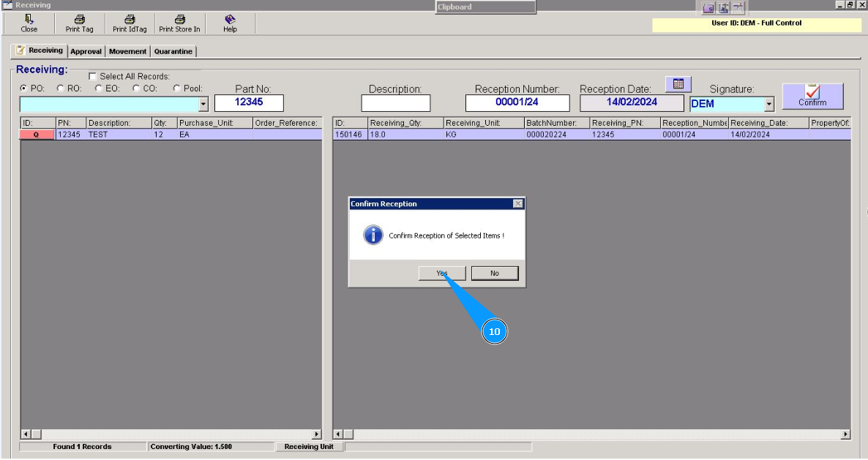Switch to the Quarantine tab
Screen dimensions: 868x460
pyautogui.click(x=173, y=51)
